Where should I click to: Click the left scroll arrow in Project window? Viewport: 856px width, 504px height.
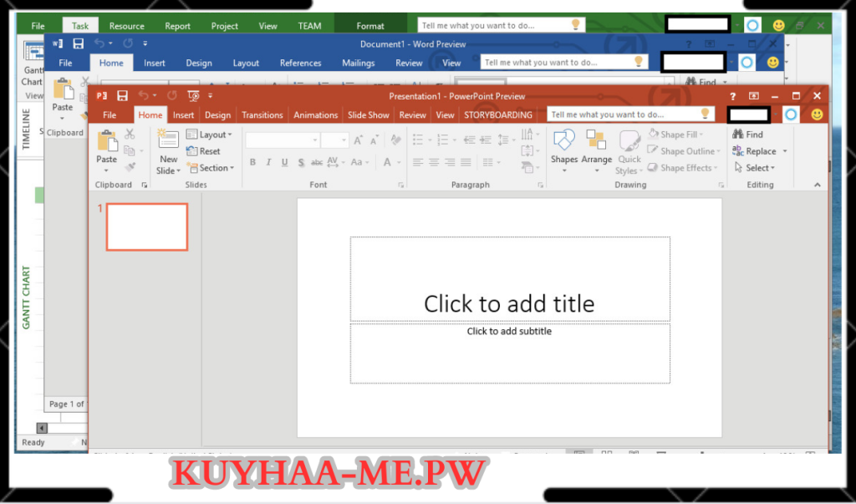(42, 428)
